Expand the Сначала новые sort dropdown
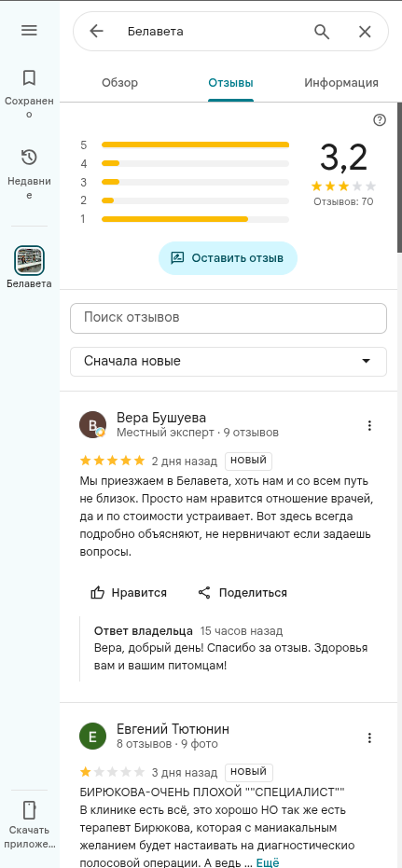This screenshot has height=868, width=402. coord(229,362)
